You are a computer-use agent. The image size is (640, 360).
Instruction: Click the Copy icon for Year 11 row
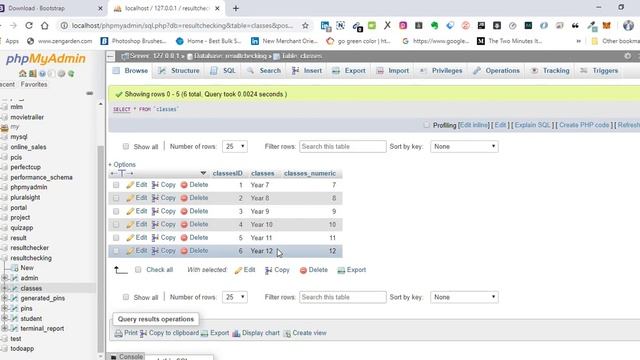pyautogui.click(x=155, y=238)
